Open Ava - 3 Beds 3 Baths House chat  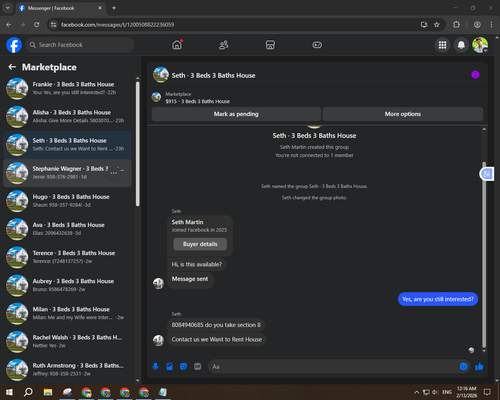click(68, 229)
